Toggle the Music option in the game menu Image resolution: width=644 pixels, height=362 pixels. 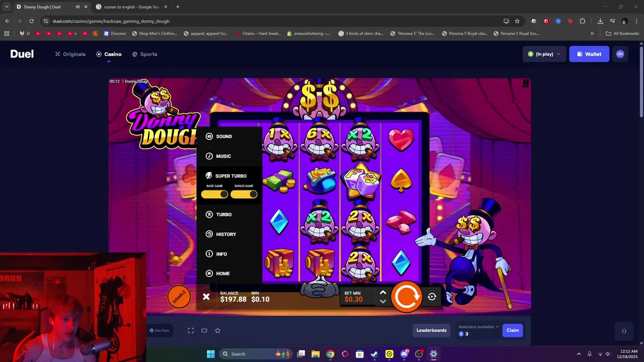tap(218, 156)
